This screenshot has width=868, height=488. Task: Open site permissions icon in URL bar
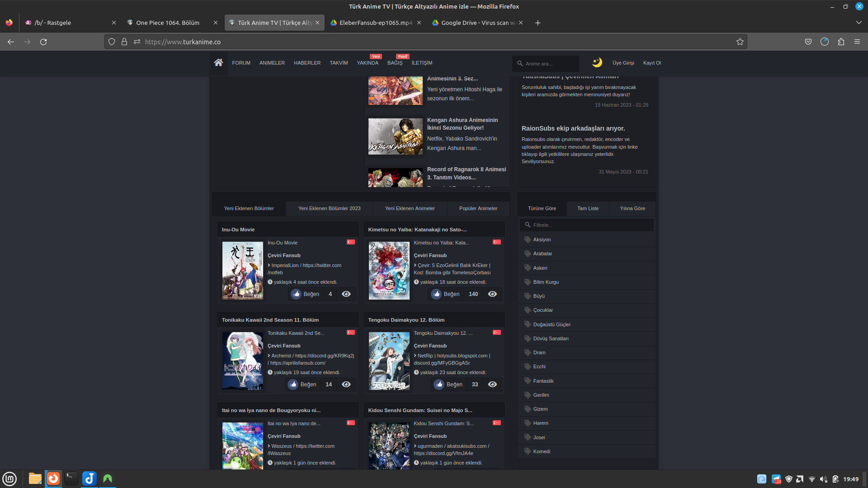tap(137, 42)
